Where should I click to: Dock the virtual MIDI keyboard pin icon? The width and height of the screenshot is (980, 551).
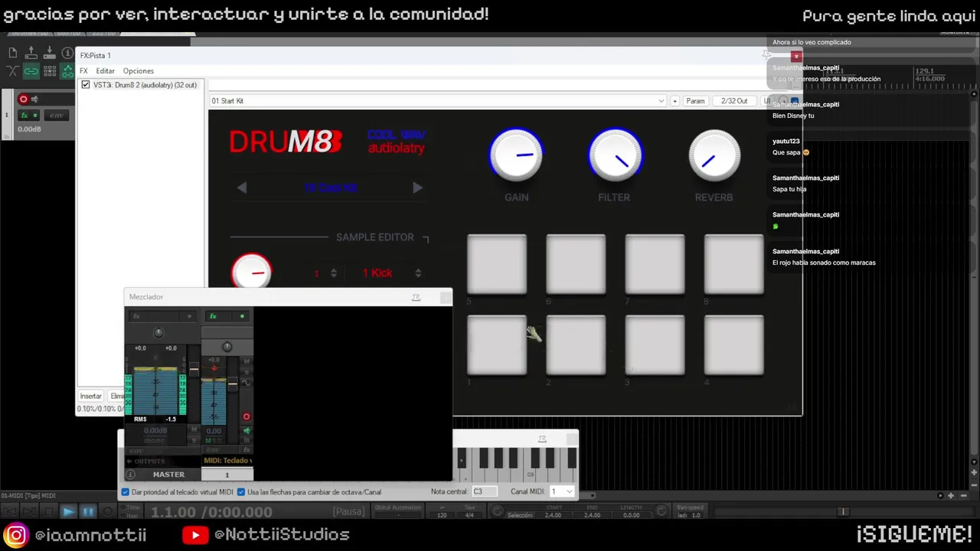click(x=542, y=439)
